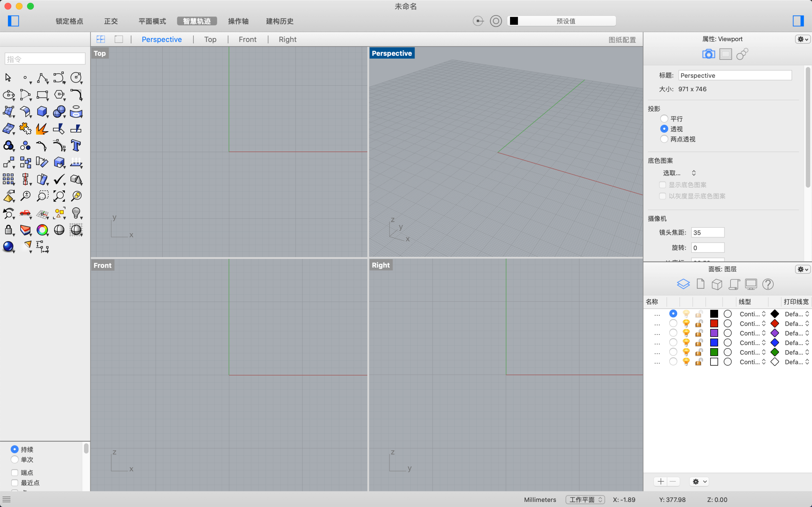Enable the endpoint osnap checkbox
The height and width of the screenshot is (507, 812).
15,472
